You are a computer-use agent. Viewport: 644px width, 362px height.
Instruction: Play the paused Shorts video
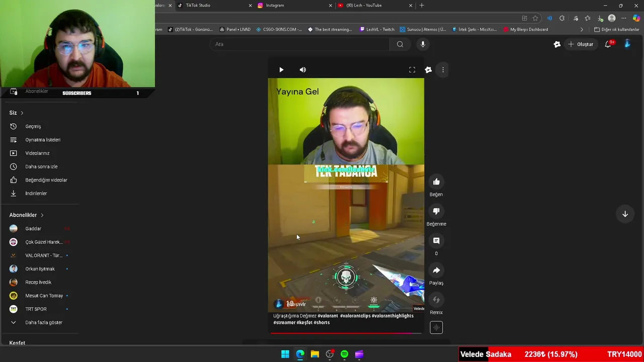click(281, 70)
